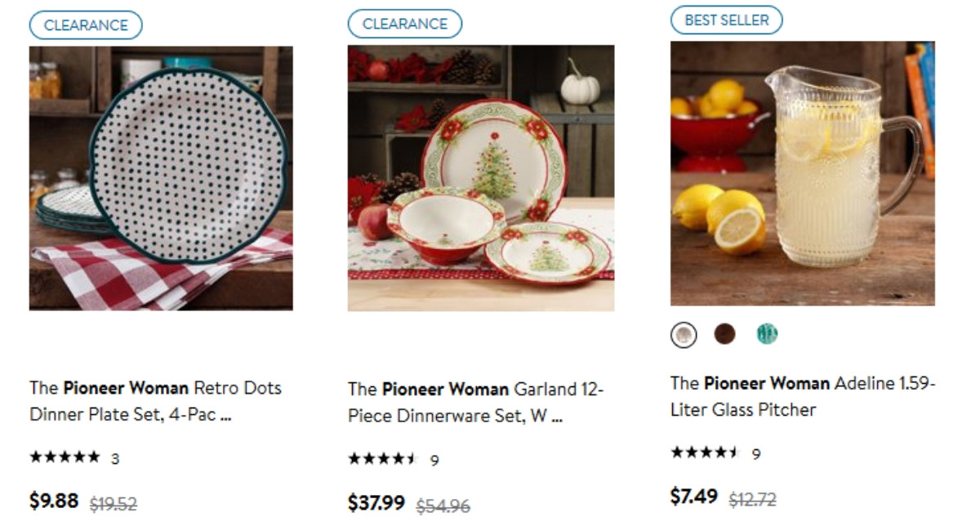Click the Clearance badge above Retro Dots plates

(x=86, y=25)
